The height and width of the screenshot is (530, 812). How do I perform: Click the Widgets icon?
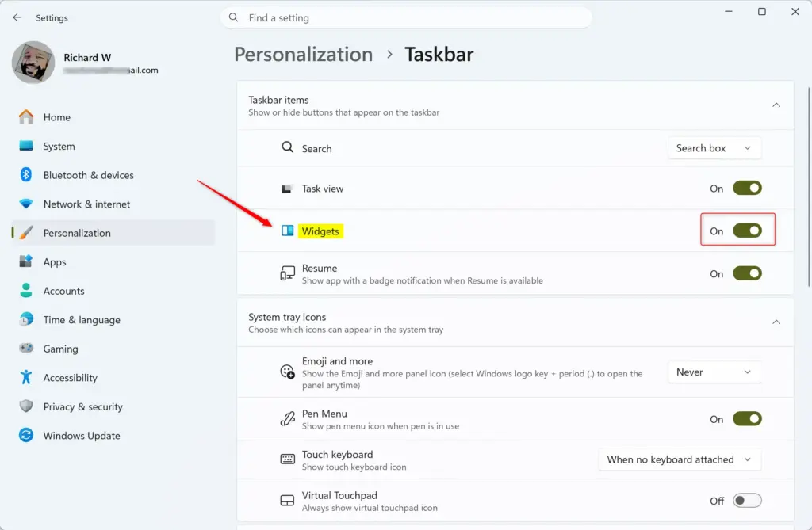pyautogui.click(x=287, y=231)
